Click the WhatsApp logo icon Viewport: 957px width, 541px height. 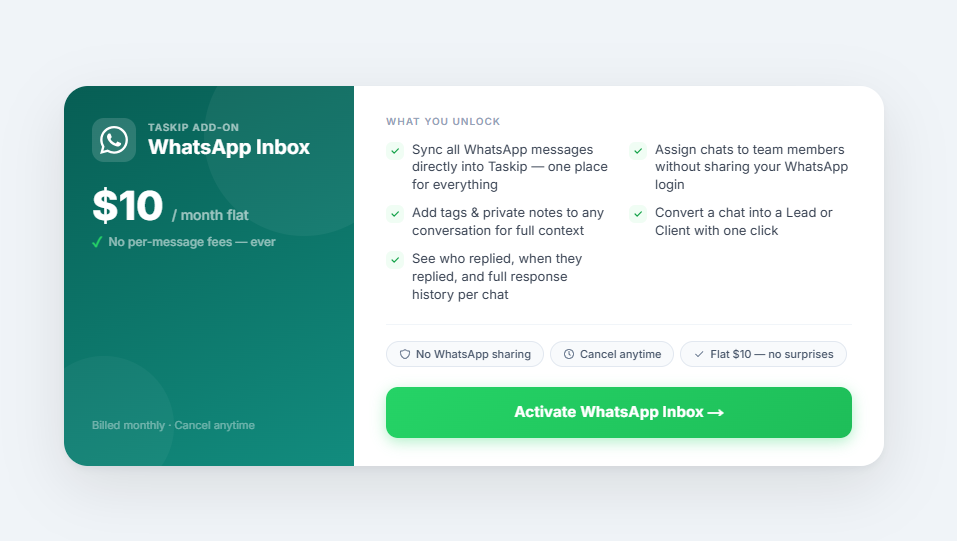click(114, 140)
